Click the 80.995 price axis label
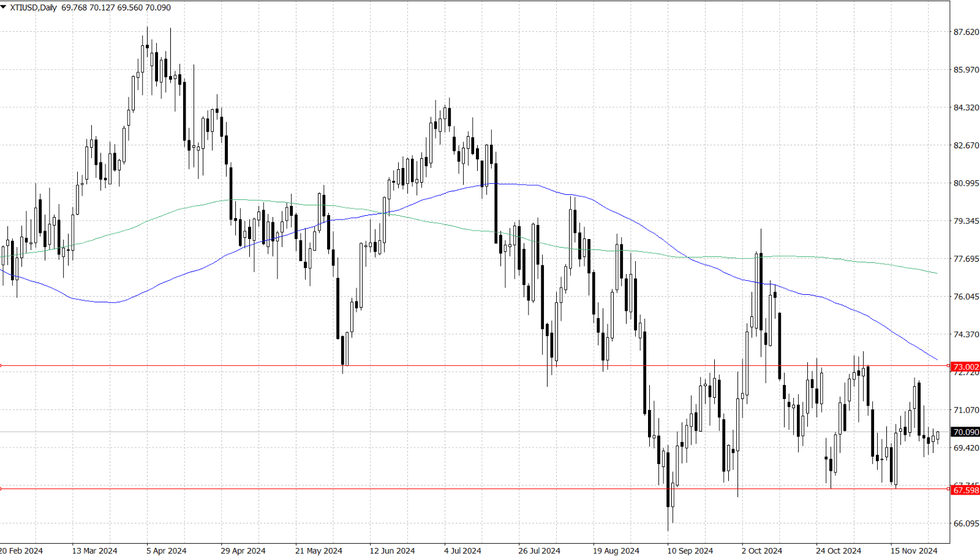Image resolution: width=980 pixels, height=559 pixels. [967, 183]
